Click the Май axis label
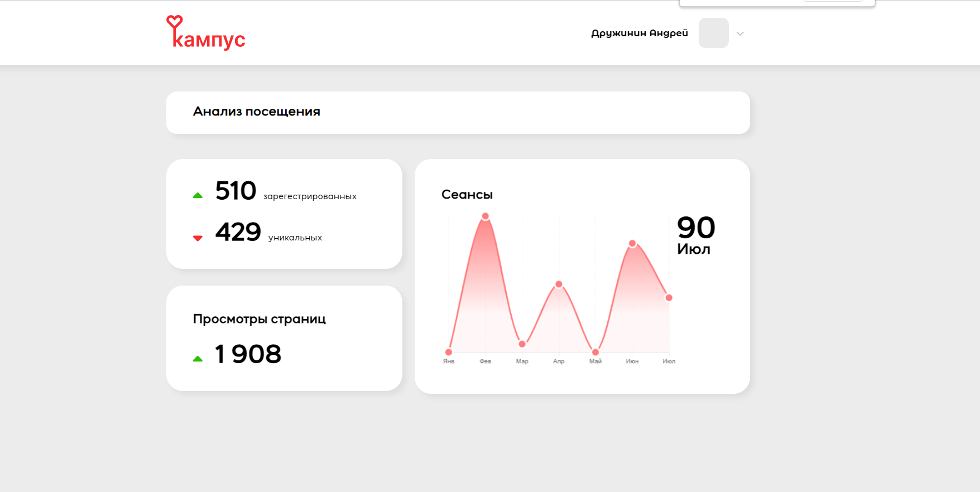Image resolution: width=980 pixels, height=492 pixels. pyautogui.click(x=595, y=361)
